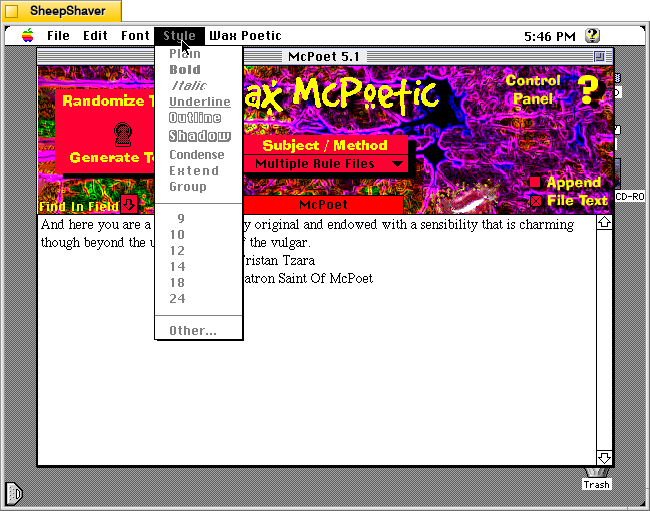Click the McPoet 5.1 window title bar
The width and height of the screenshot is (650, 511).
point(324,56)
